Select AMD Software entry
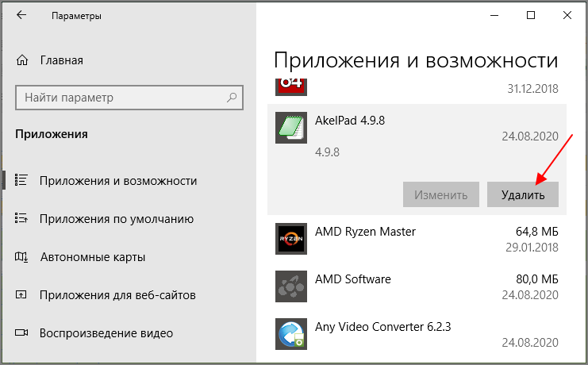The height and width of the screenshot is (365, 588). tap(417, 286)
